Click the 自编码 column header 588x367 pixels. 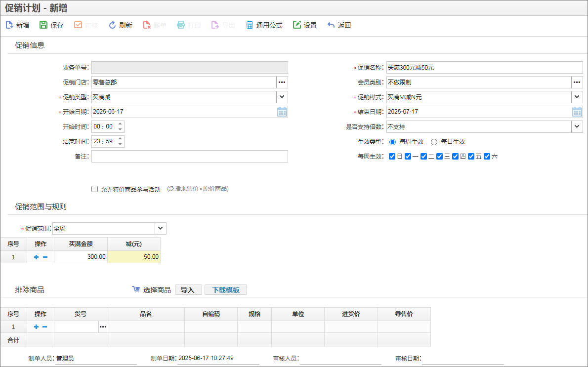(211, 314)
